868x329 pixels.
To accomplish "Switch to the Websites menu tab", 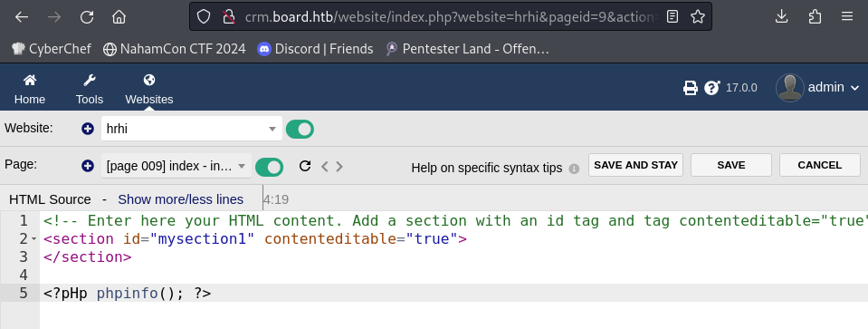I will pos(149,90).
